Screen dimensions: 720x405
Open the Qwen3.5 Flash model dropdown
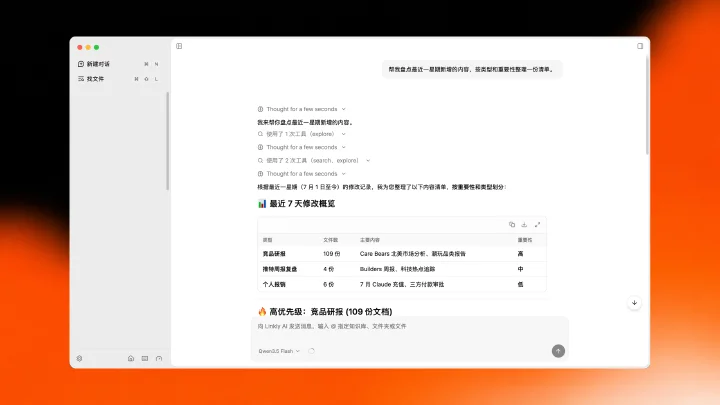tap(279, 351)
